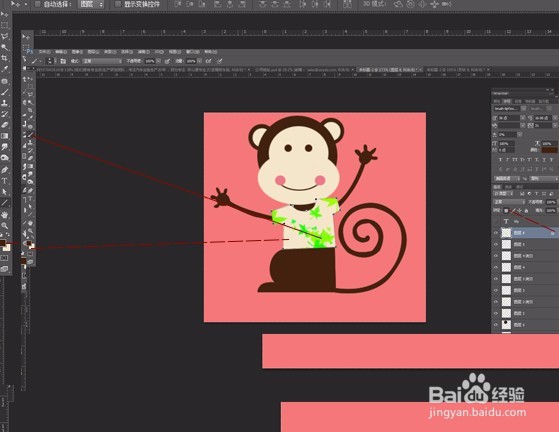
Task: Switch to the 路径 tab in Layers panel
Action: tap(519, 187)
